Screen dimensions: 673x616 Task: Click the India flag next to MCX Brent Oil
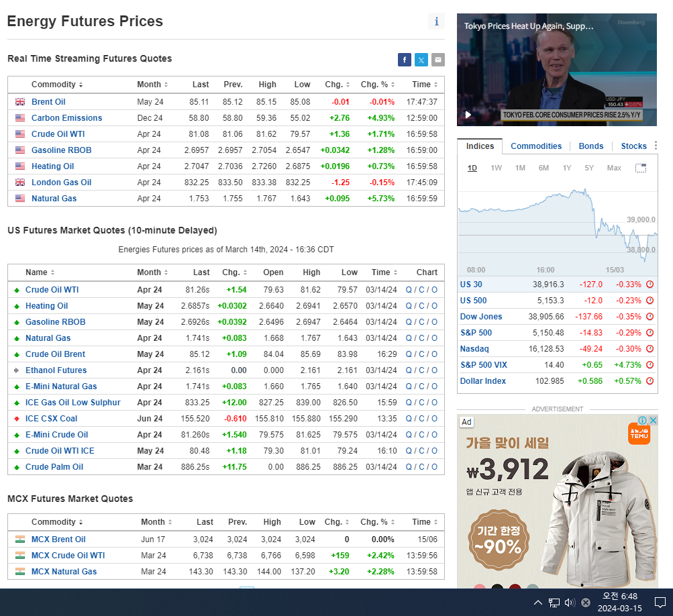(x=20, y=539)
